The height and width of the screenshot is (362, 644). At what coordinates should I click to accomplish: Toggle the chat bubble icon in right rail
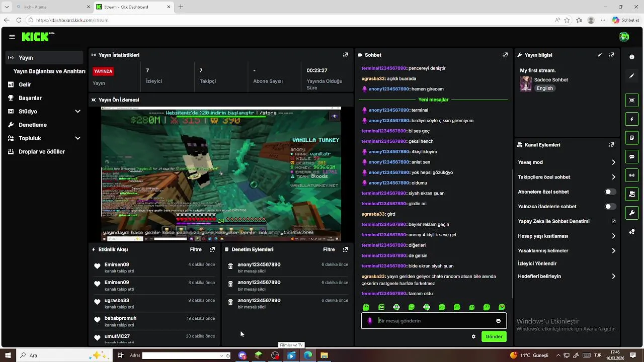coord(632,156)
